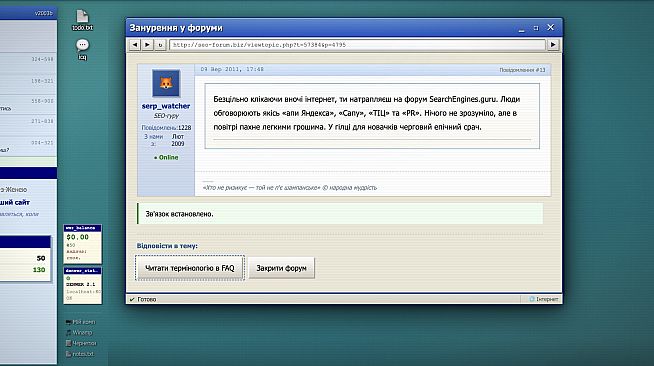654x366 pixels.
Task: Click the serp_watcher fox avatar
Action: click(166, 83)
